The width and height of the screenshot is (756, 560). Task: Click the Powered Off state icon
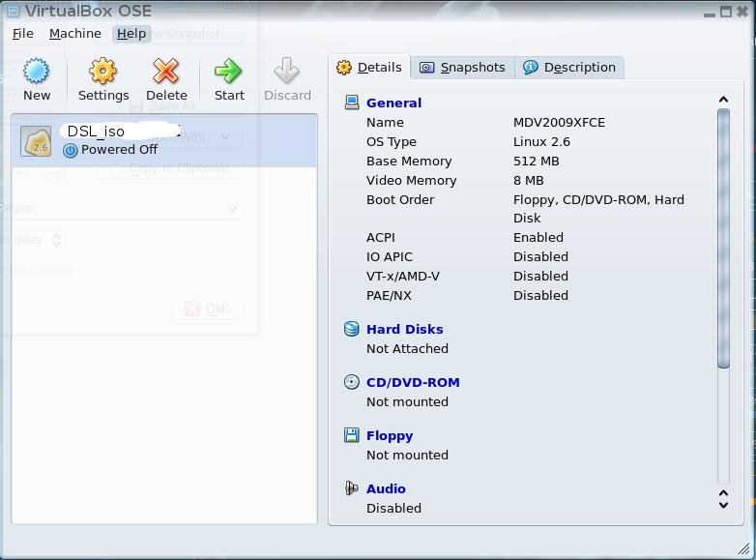tap(71, 151)
